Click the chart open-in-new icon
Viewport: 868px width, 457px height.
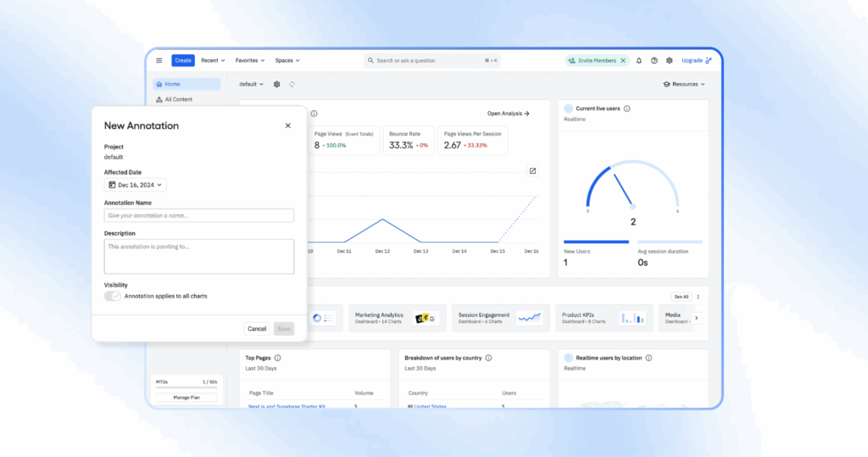click(532, 171)
